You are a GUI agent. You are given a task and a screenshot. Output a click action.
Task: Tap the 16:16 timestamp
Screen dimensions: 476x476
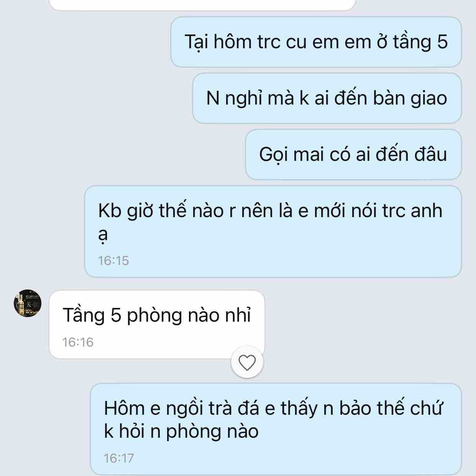point(78,342)
